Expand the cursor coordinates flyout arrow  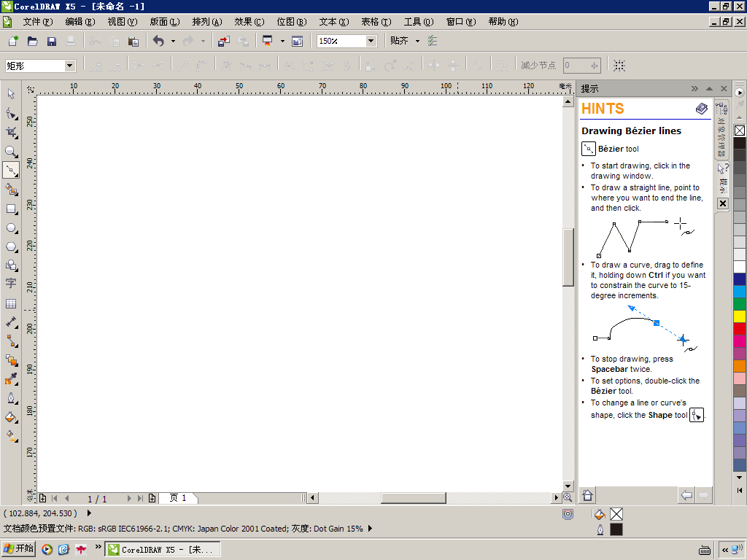89,513
